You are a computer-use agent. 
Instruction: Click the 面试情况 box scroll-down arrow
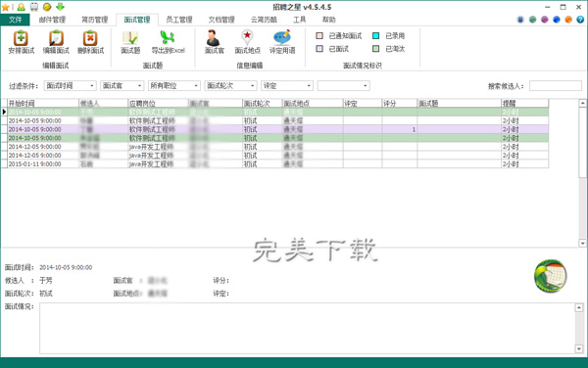pyautogui.click(x=579, y=348)
